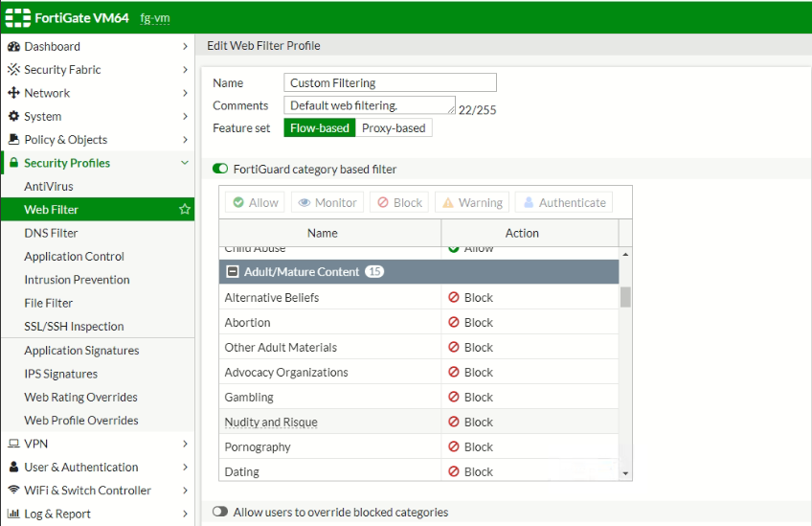Click the scrollbar down arrow
The width and height of the screenshot is (812, 526).
[x=625, y=473]
